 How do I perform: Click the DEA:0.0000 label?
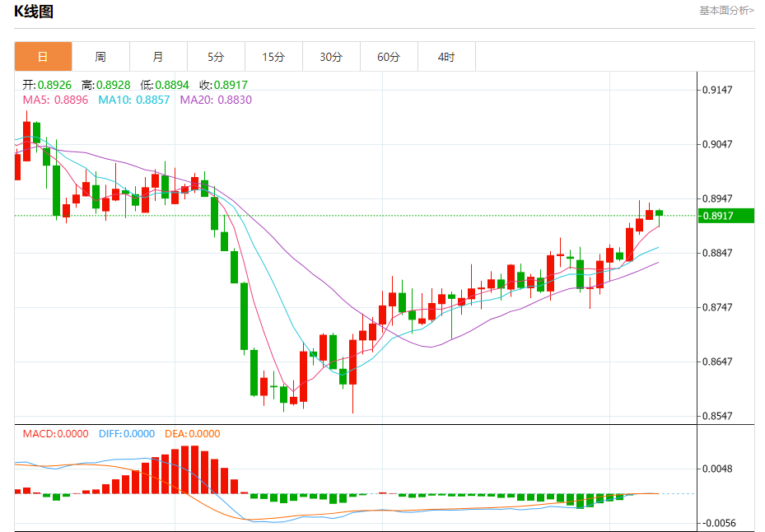pyautogui.click(x=192, y=433)
